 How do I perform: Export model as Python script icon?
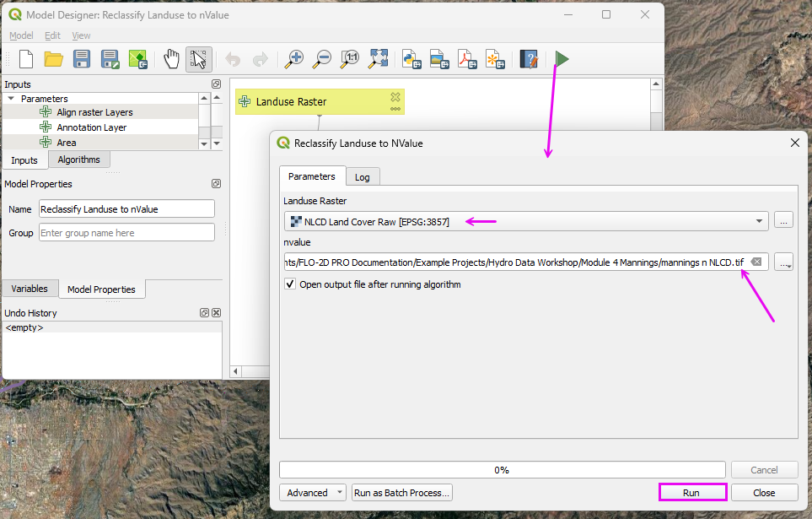(x=411, y=59)
